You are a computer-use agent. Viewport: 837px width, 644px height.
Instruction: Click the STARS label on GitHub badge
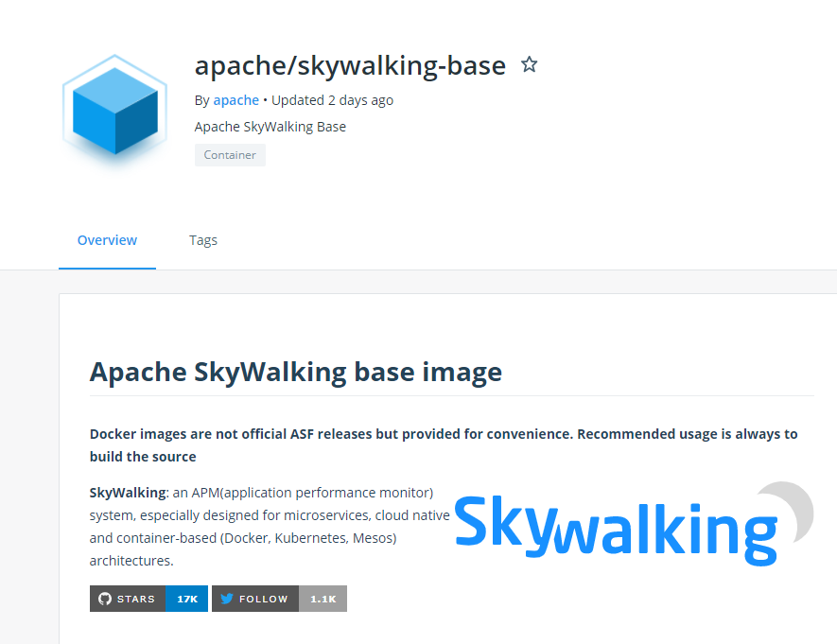pyautogui.click(x=136, y=599)
